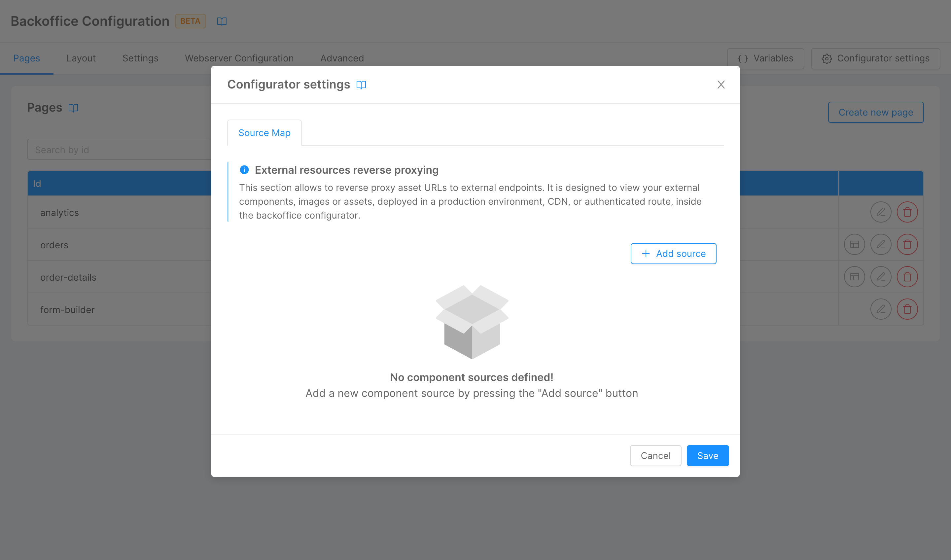The width and height of the screenshot is (951, 560).
Task: Edit the analytics page
Action: (880, 212)
